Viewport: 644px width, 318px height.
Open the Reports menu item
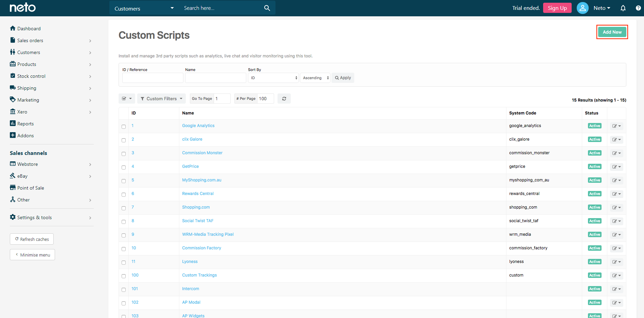point(25,124)
